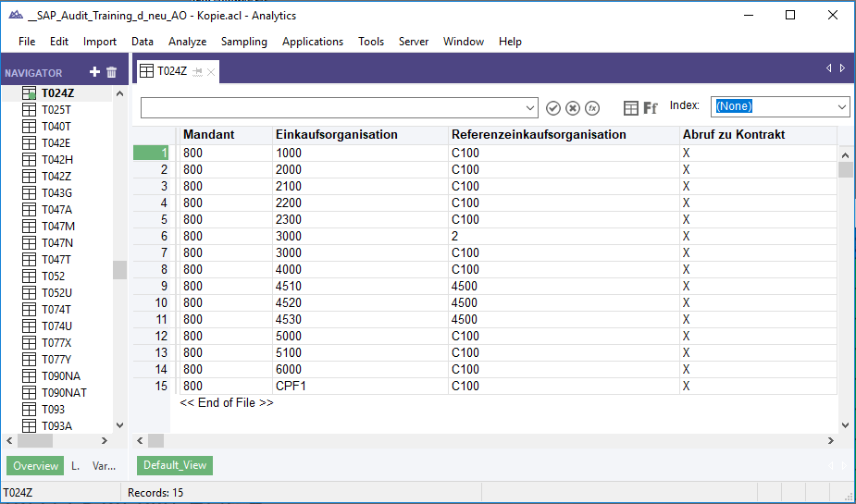Image resolution: width=856 pixels, height=504 pixels.
Task: Open the Help menu
Action: (510, 42)
